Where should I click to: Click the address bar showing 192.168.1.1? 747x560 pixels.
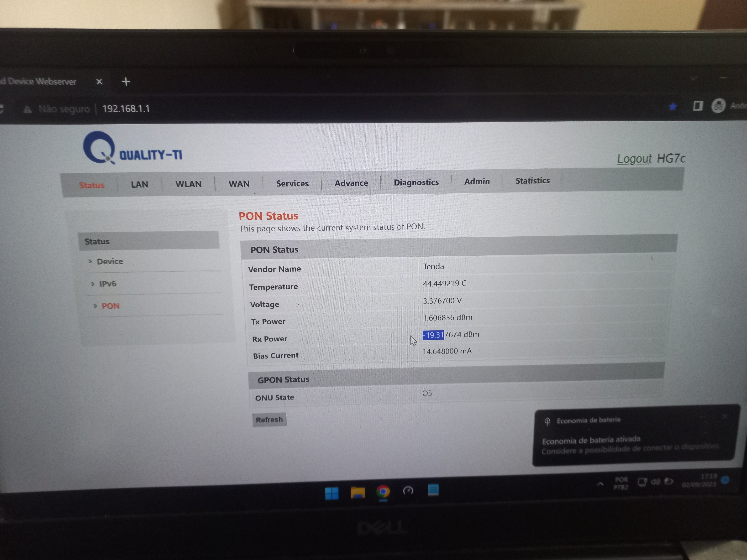coord(126,109)
